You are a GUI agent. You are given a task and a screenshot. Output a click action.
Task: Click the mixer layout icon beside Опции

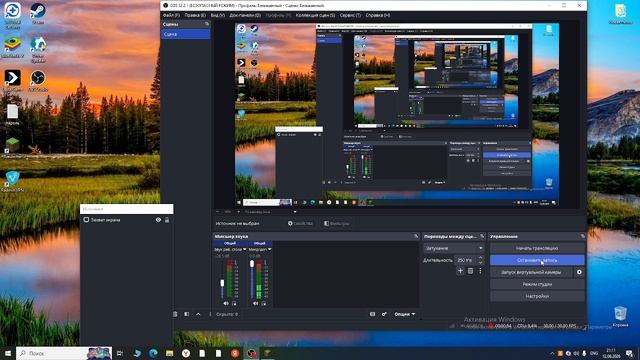(372, 314)
